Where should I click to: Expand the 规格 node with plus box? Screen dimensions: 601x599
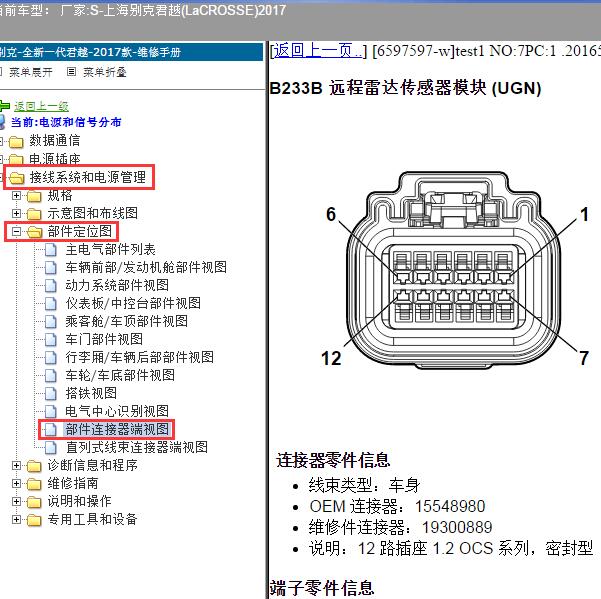click(16, 195)
